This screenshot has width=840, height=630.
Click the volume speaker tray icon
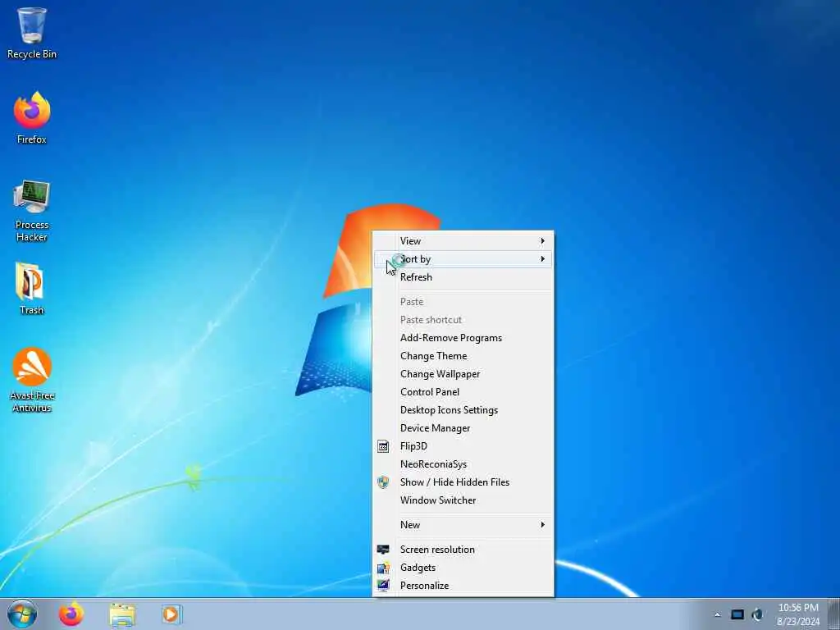tap(757, 614)
